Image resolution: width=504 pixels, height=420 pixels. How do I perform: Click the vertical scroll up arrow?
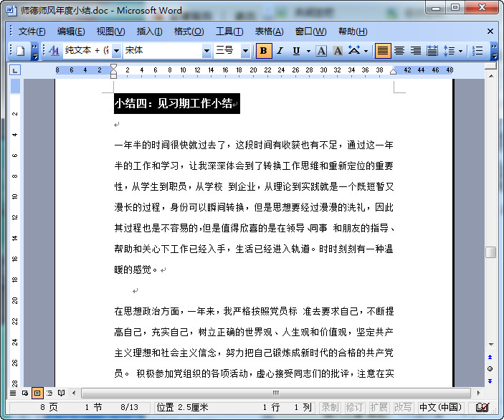pyautogui.click(x=491, y=76)
